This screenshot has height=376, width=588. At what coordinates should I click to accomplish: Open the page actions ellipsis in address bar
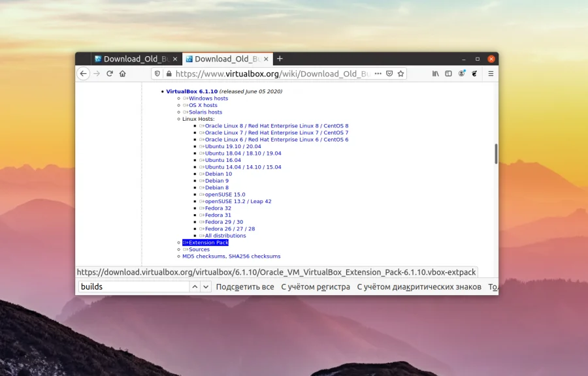[378, 73]
